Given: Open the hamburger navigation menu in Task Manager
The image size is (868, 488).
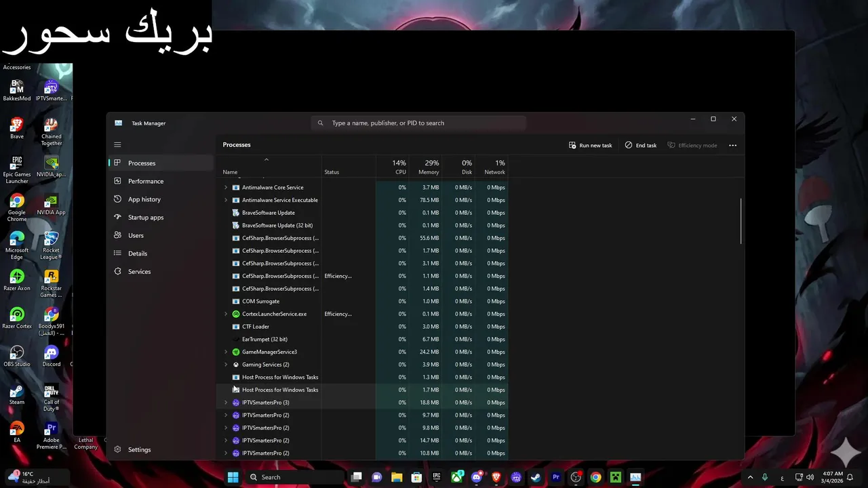Looking at the screenshot, I should (x=117, y=144).
